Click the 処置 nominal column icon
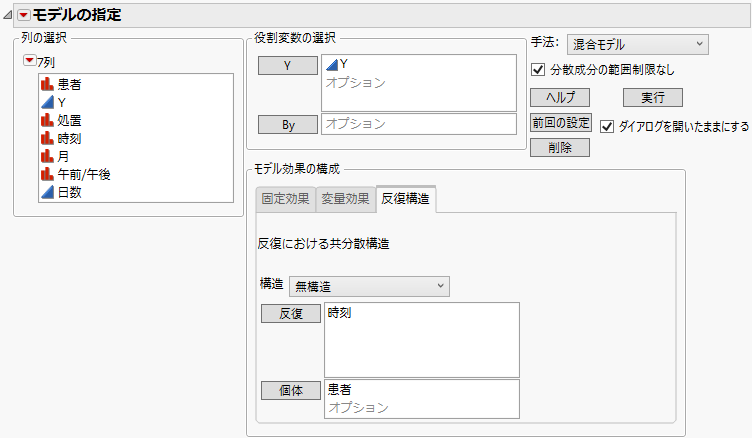This screenshot has height=438, width=752. 46,120
